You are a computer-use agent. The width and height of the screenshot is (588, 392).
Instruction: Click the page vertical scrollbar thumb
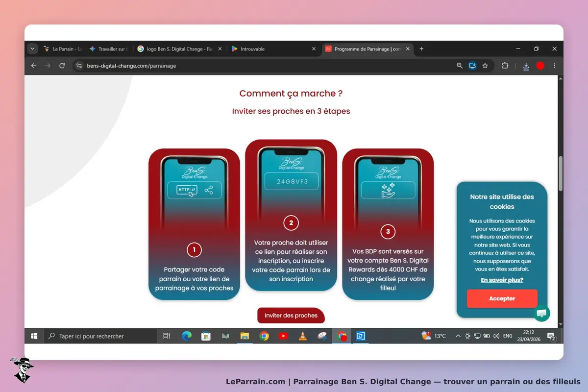point(561,174)
